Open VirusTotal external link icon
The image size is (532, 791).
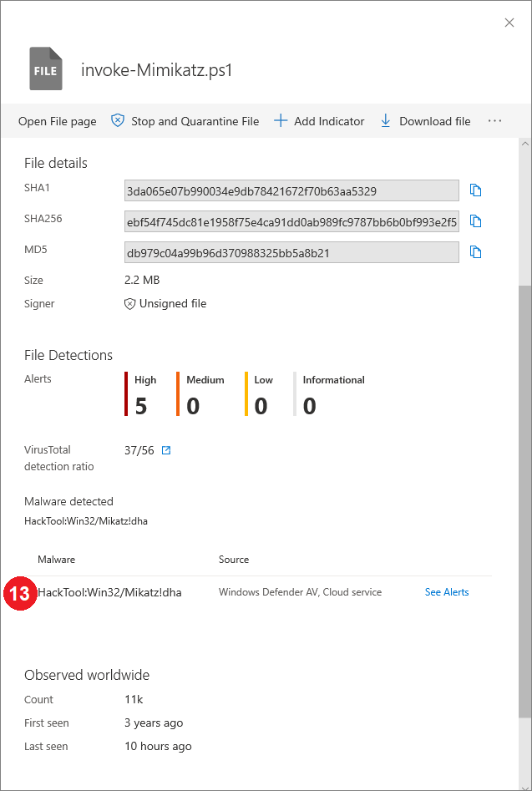click(x=165, y=451)
